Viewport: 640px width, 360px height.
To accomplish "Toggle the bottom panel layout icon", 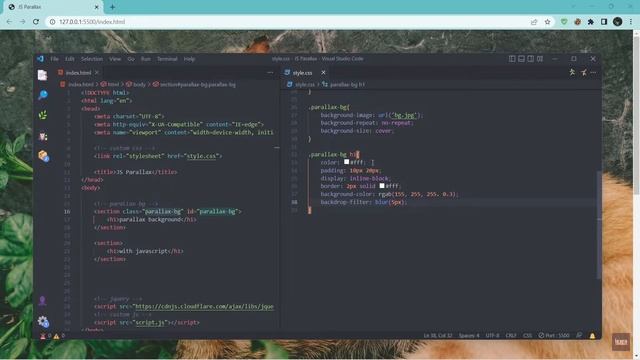I will (x=521, y=59).
